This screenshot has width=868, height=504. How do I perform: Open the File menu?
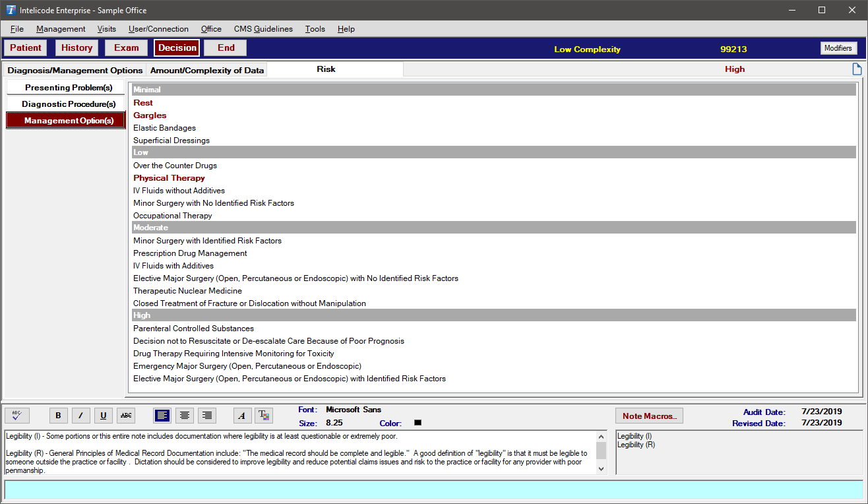coord(17,29)
